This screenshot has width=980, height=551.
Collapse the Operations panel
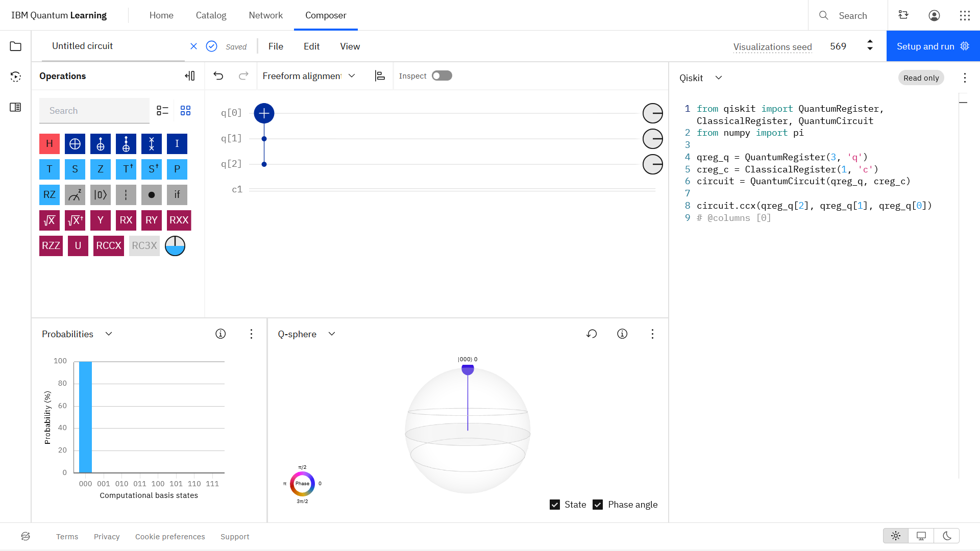tap(190, 76)
